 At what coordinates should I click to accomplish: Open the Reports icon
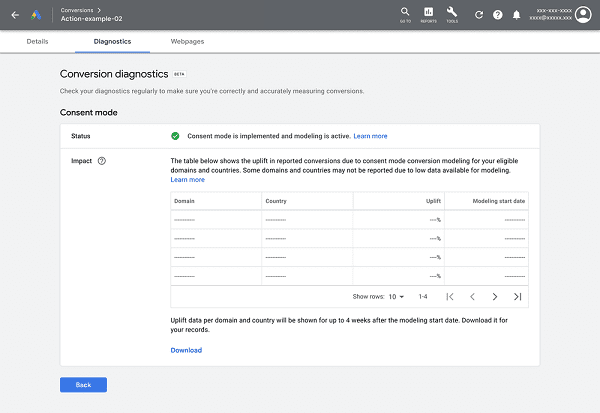click(x=428, y=13)
